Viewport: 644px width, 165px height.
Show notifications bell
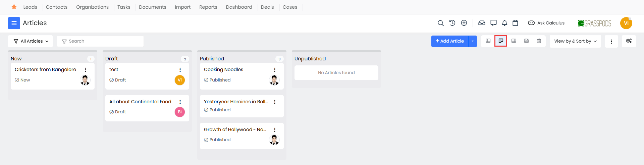click(x=504, y=23)
